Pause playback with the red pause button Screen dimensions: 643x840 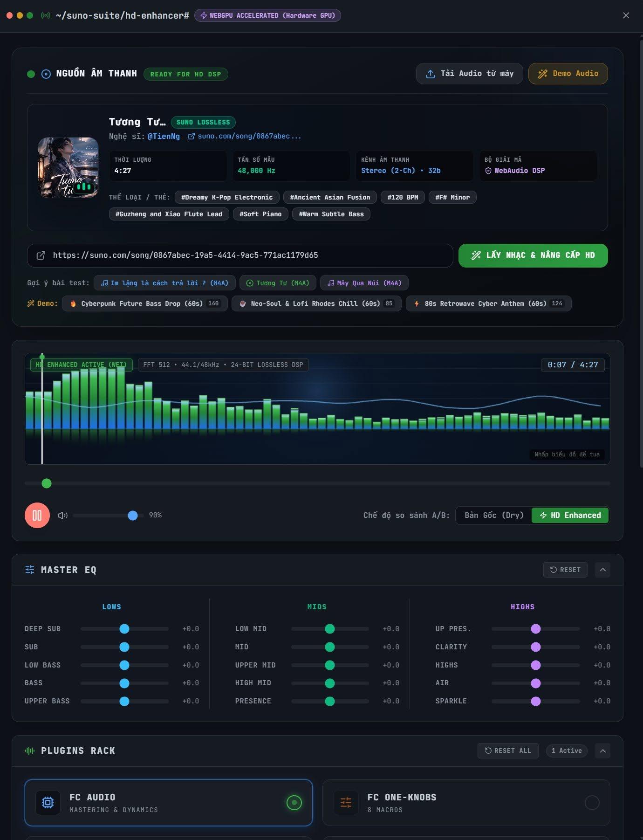point(37,515)
